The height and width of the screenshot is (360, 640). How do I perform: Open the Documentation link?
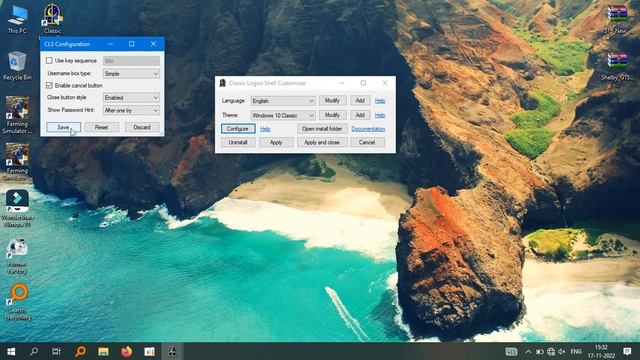368,129
